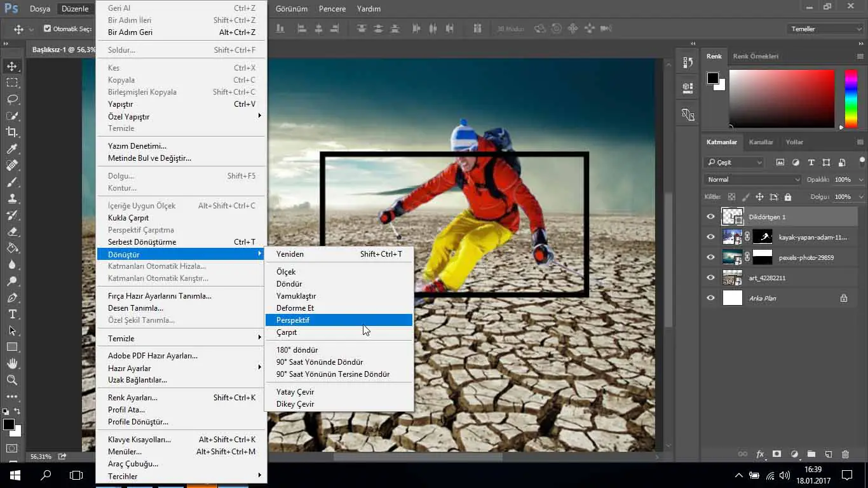This screenshot has height=488, width=868.
Task: Select the Crop tool
Action: pos(12,132)
